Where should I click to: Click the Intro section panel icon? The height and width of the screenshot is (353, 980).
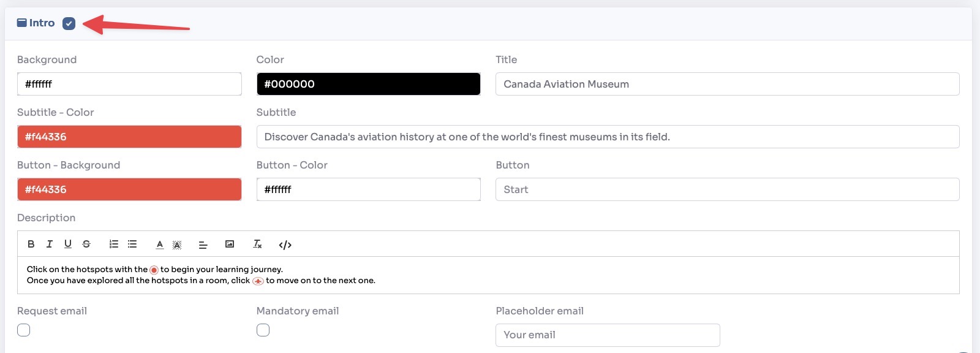22,23
